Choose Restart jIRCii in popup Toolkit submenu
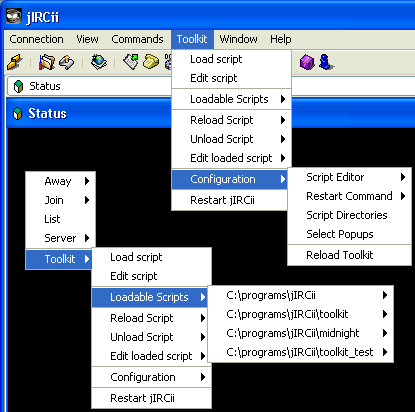The image size is (415, 412). pos(152,398)
